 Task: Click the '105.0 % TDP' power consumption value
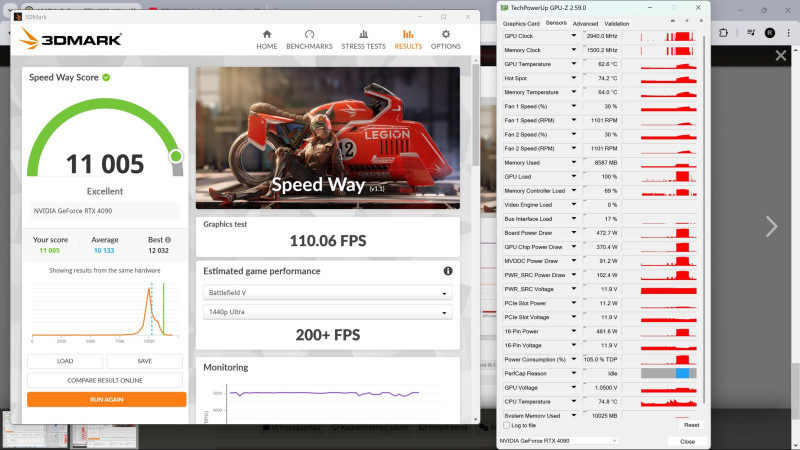click(601, 359)
